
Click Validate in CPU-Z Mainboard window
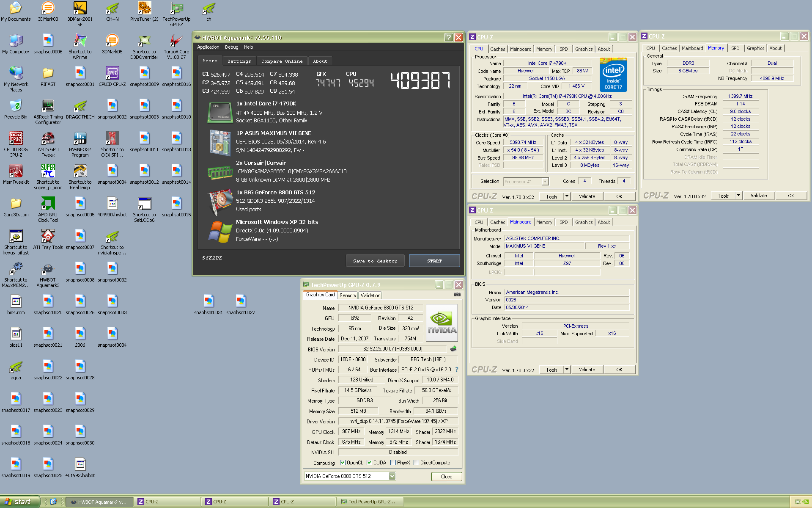(x=587, y=370)
